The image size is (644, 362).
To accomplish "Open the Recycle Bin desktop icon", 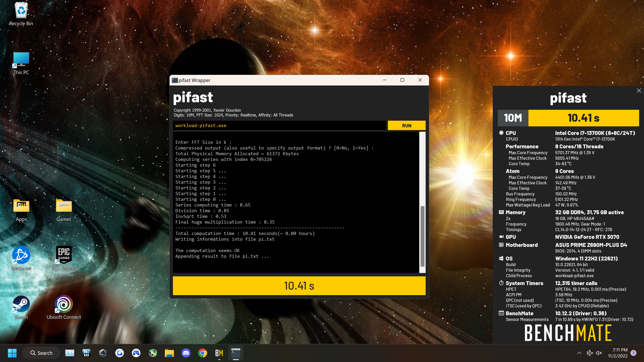I will click(x=21, y=14).
